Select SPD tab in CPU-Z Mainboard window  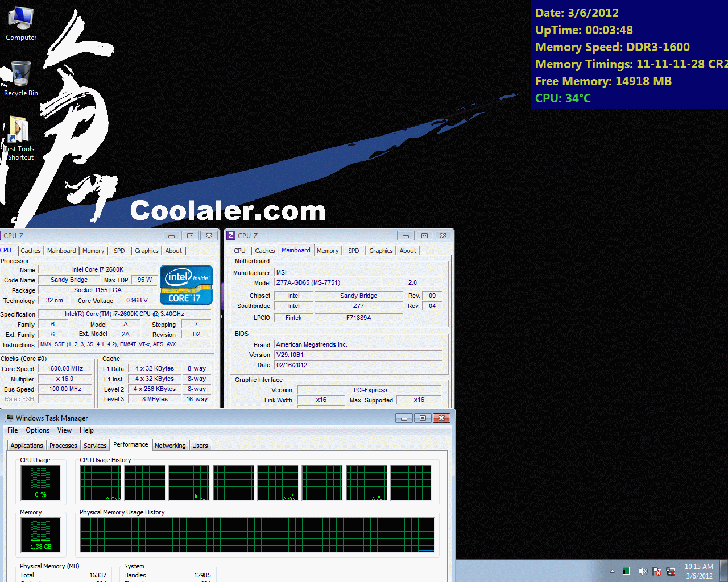pos(354,251)
